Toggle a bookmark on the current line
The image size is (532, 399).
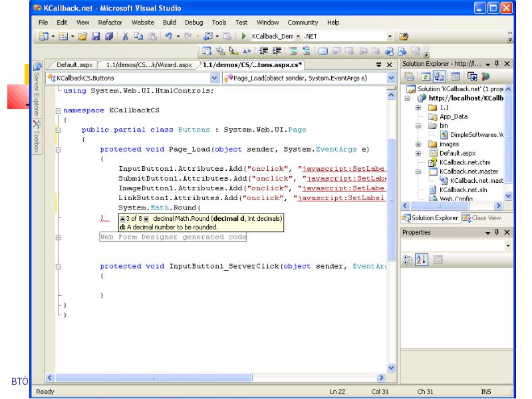(323, 51)
